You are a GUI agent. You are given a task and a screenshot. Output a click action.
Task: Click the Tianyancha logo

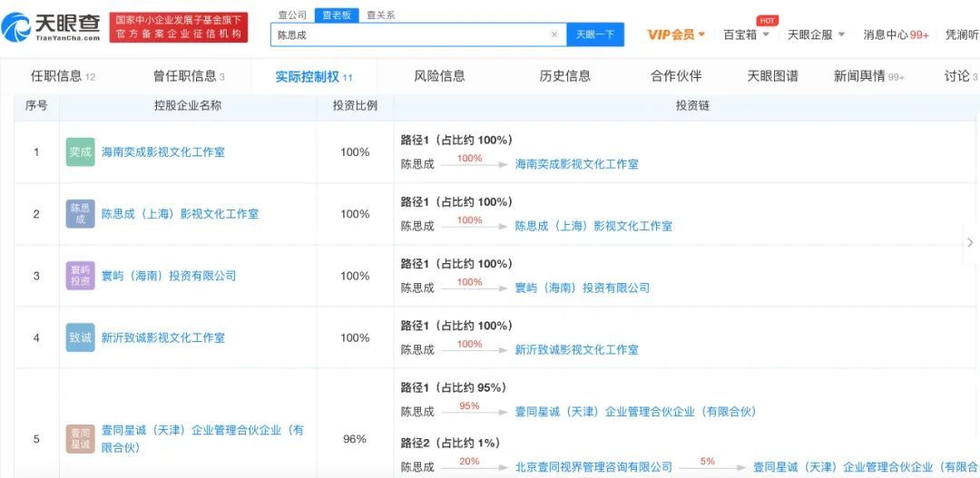[51, 27]
